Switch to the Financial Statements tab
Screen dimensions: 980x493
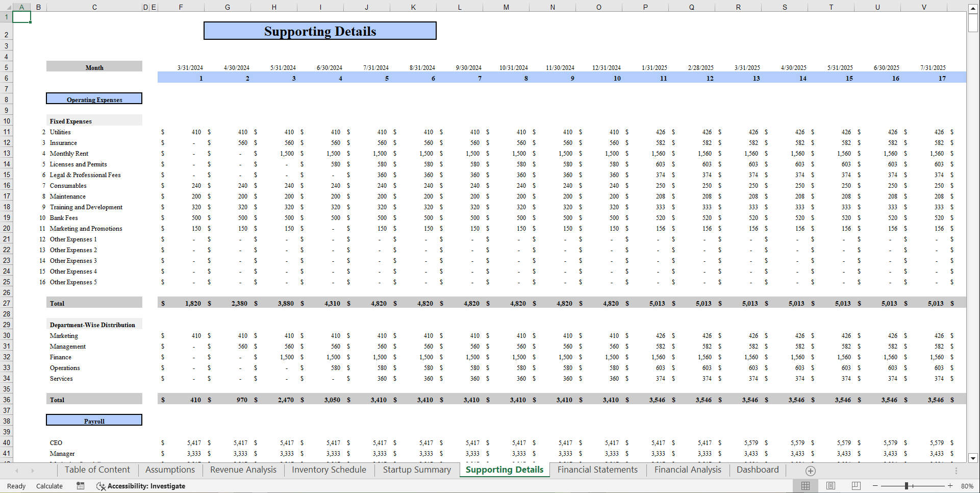click(x=597, y=470)
